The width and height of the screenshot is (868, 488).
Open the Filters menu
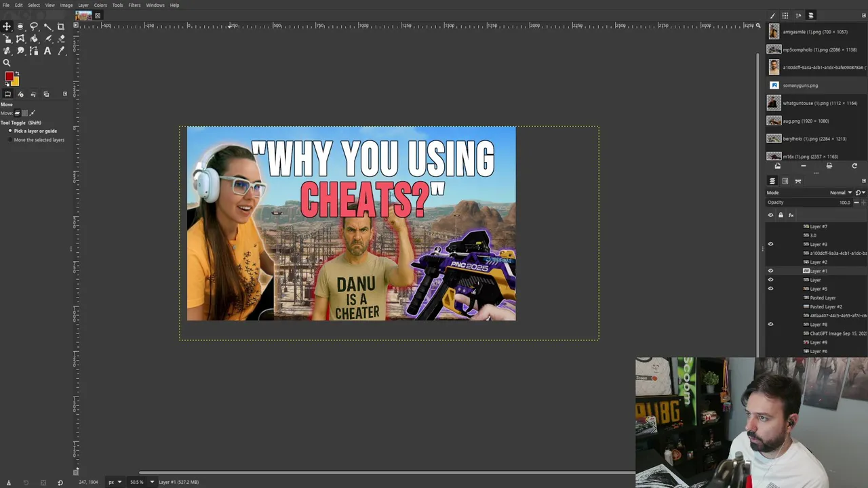click(134, 5)
